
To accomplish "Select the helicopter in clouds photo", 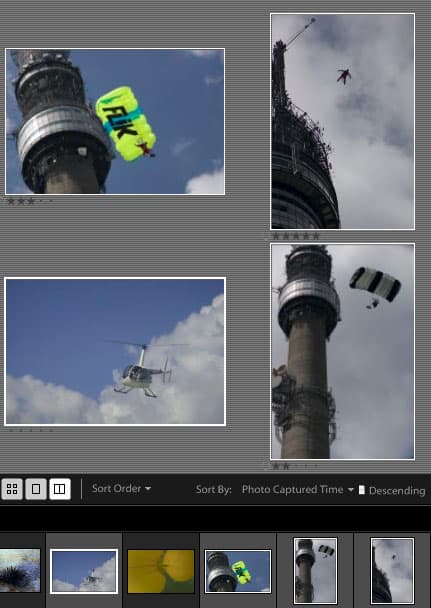I will coord(115,351).
